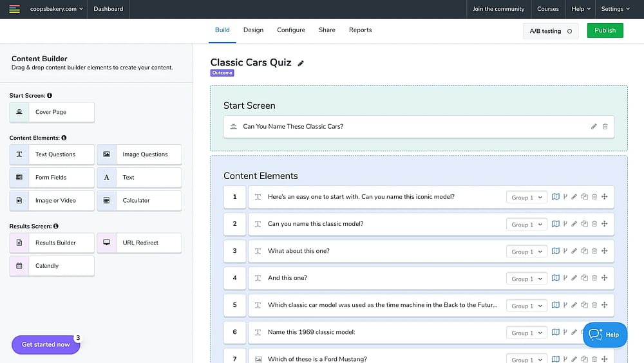Click the green Publish button
This screenshot has height=363, width=644.
[x=605, y=30]
